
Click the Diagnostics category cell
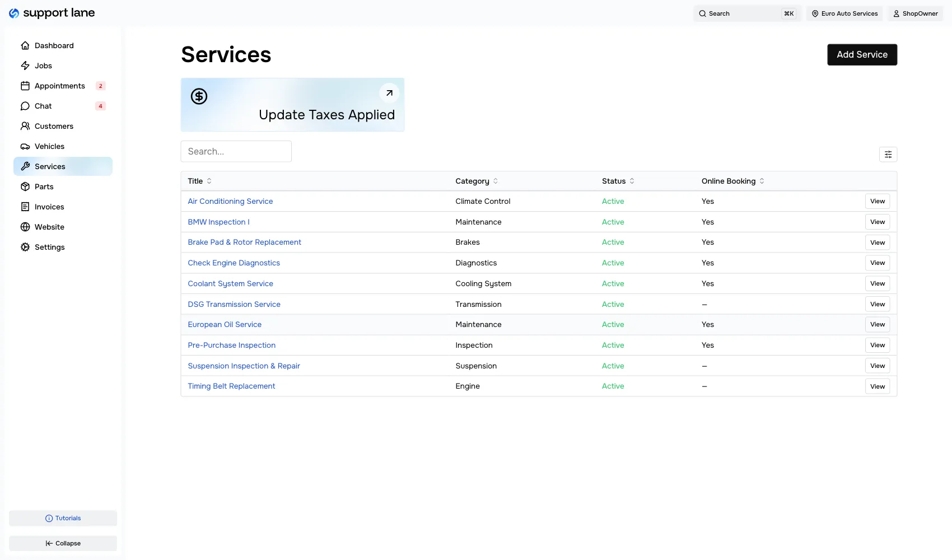pyautogui.click(x=476, y=263)
